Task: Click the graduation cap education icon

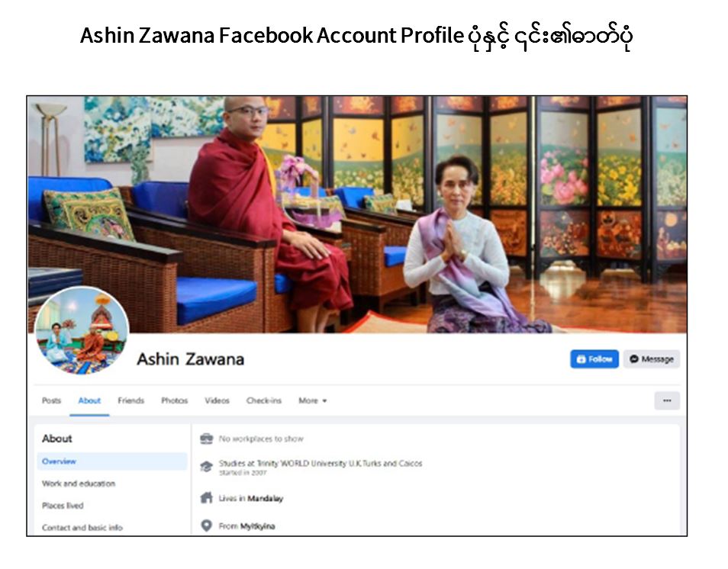Action: coord(206,467)
